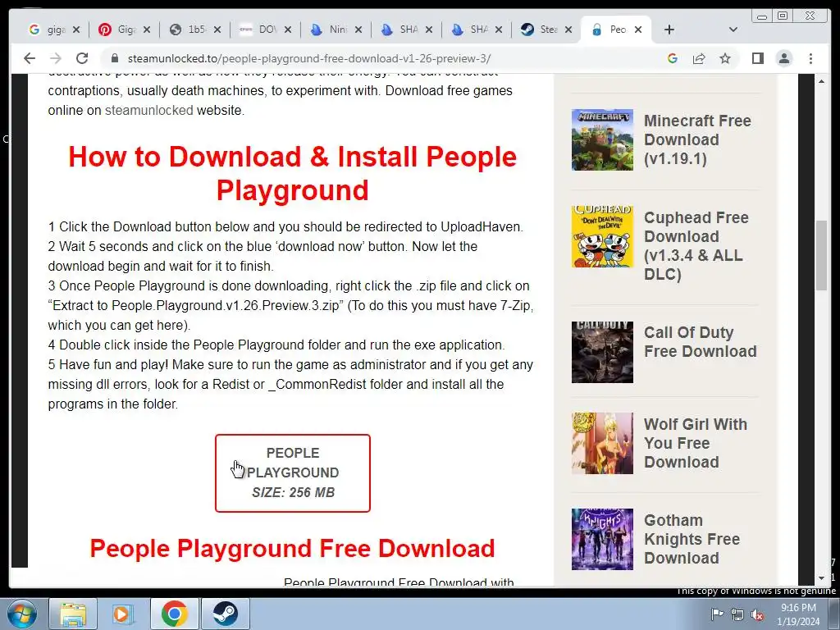Click the People Playground download button
This screenshot has width=840, height=630.
click(293, 473)
